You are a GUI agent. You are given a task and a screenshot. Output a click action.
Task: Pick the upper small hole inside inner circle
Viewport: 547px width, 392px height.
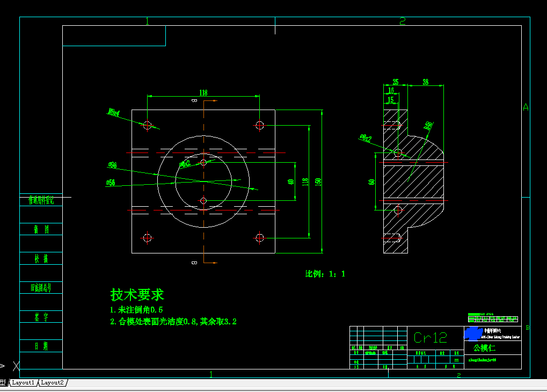tap(204, 162)
